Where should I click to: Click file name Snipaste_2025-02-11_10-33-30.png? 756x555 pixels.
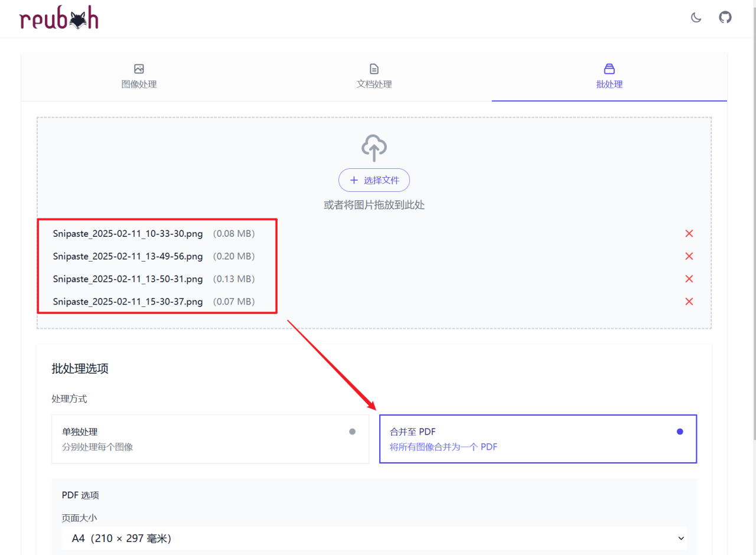128,234
